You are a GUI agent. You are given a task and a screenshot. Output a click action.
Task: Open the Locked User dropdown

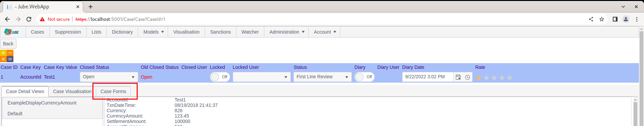262,77
